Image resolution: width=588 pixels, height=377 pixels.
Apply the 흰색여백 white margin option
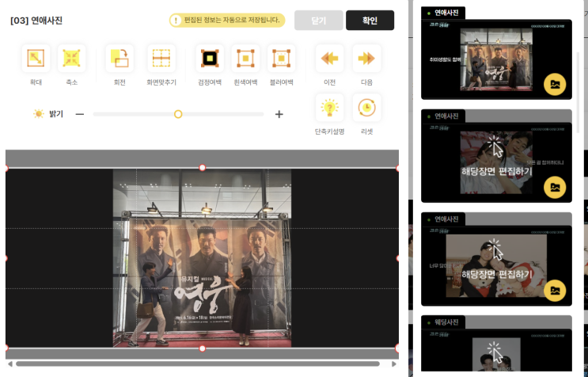tap(245, 58)
